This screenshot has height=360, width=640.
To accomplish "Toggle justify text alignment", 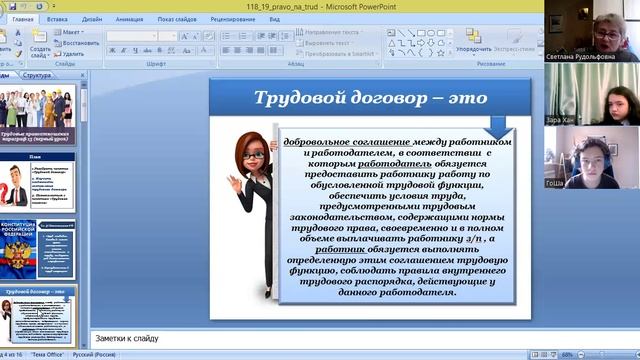I will [x=261, y=51].
